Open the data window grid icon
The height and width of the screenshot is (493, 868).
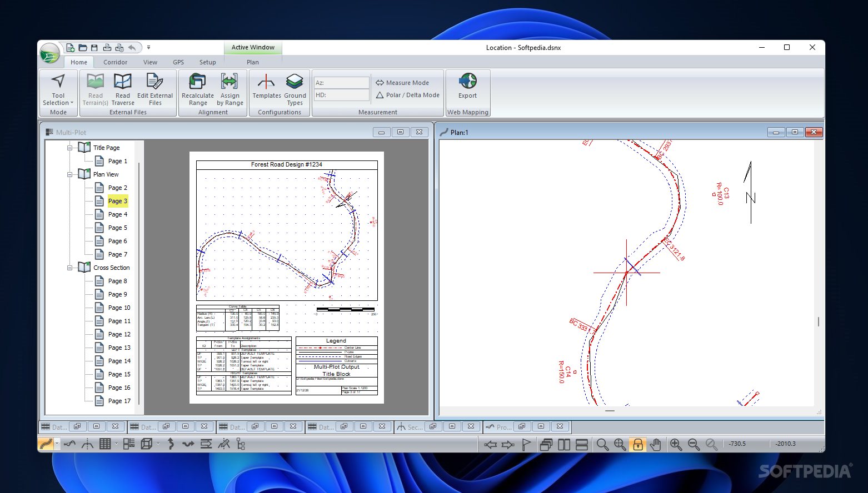(x=105, y=444)
